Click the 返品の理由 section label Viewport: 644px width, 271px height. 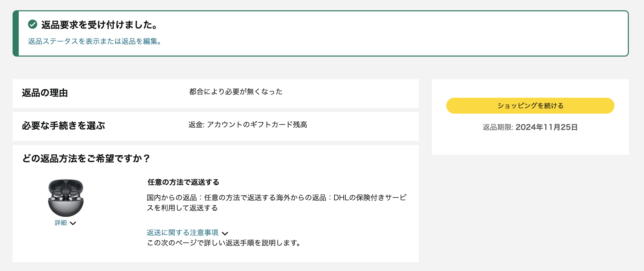coord(45,93)
